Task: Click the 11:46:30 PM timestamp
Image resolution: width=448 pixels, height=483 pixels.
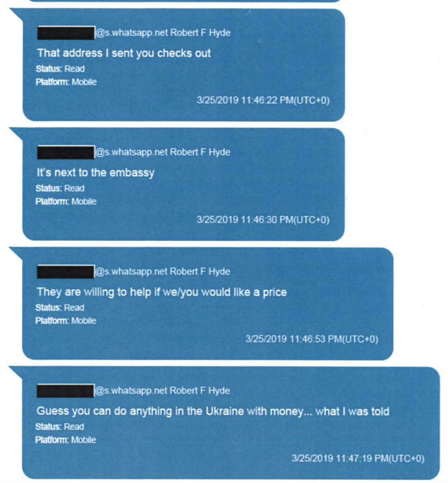Action: pos(263,219)
